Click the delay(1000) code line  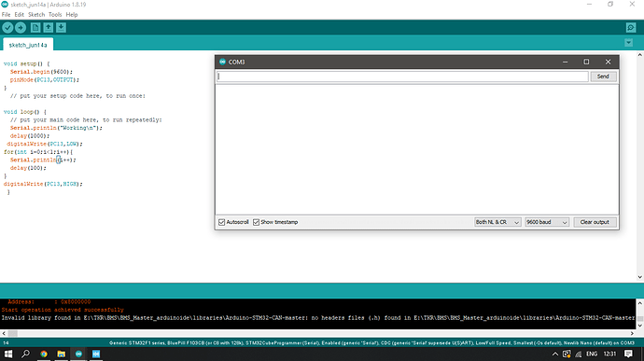coord(30,136)
